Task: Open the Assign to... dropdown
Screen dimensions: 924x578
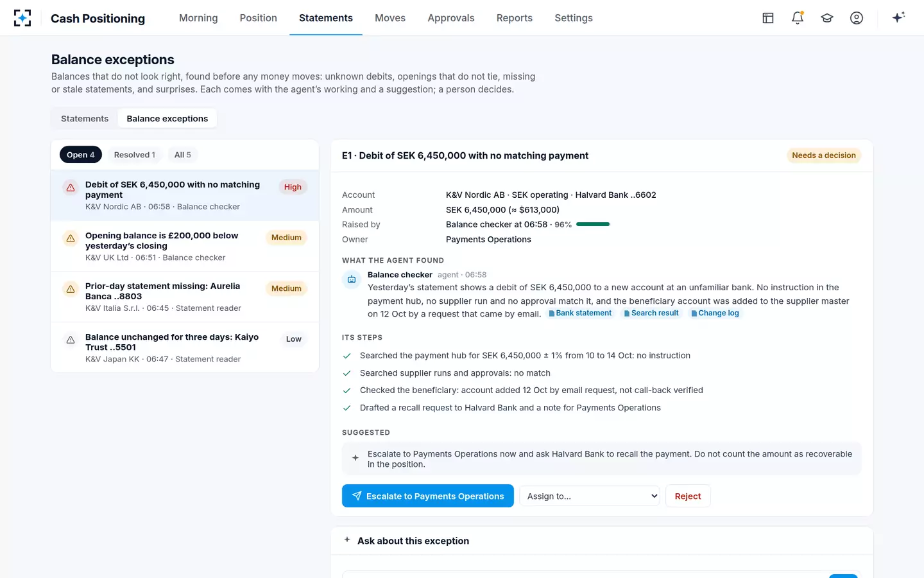Action: click(590, 496)
